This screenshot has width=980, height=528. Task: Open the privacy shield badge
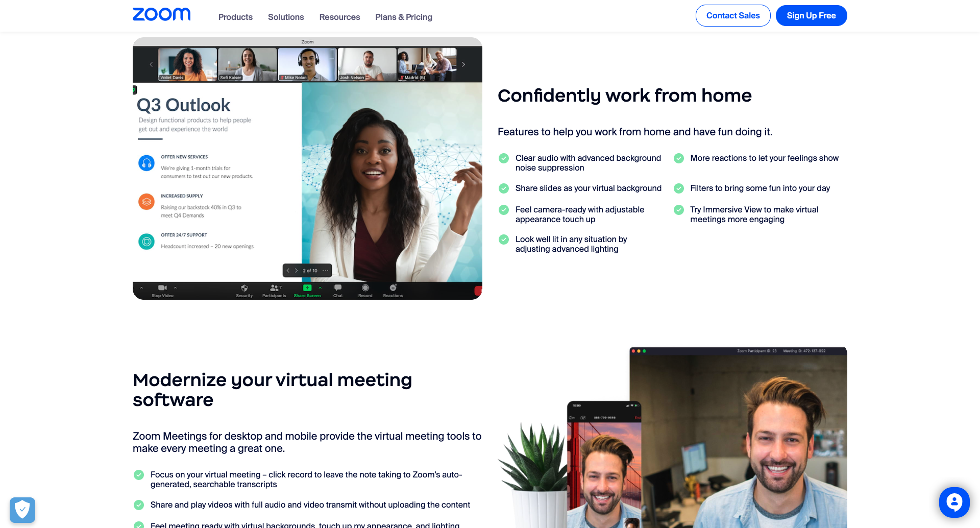pyautogui.click(x=22, y=510)
